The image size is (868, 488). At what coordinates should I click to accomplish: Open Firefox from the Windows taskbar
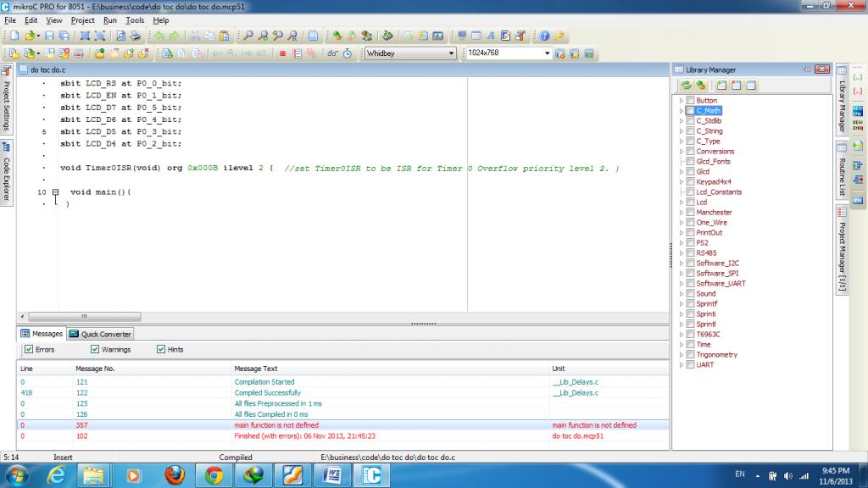[175, 474]
